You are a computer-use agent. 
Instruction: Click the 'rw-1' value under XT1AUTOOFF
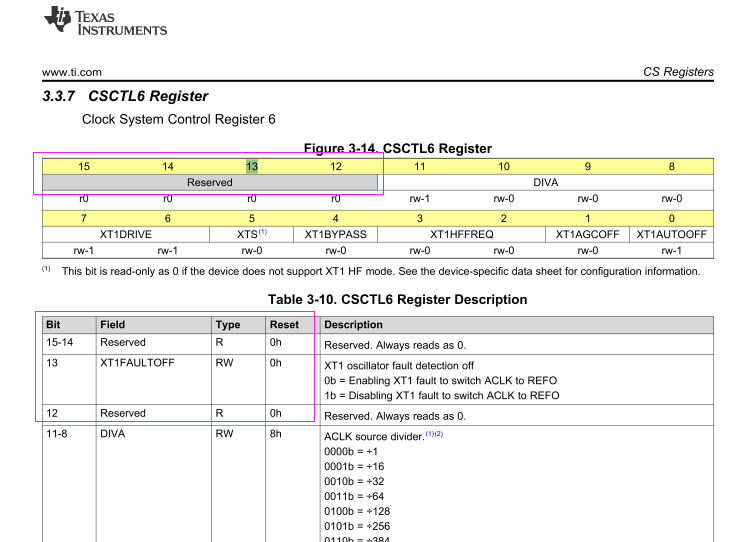[x=671, y=251]
